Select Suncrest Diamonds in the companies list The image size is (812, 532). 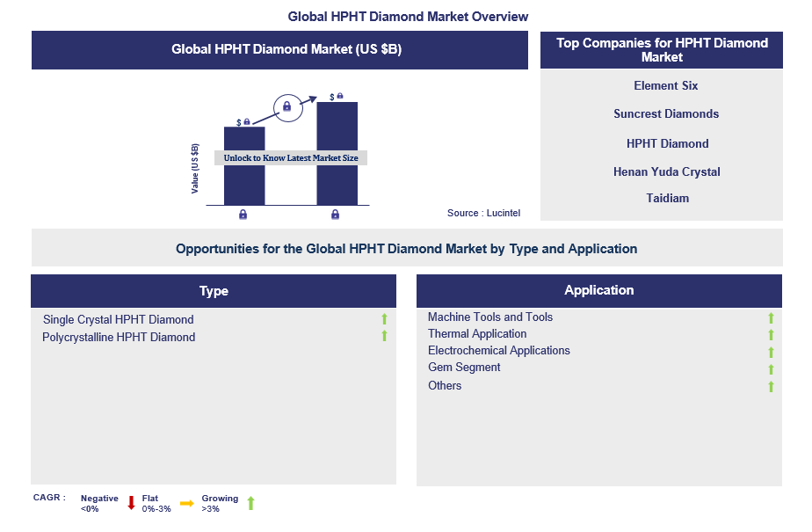[666, 113]
